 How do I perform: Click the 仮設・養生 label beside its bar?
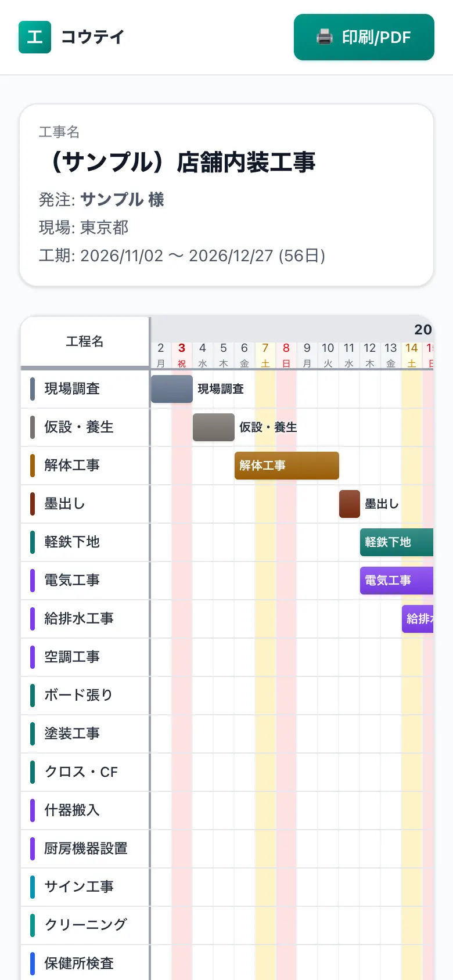click(x=268, y=427)
